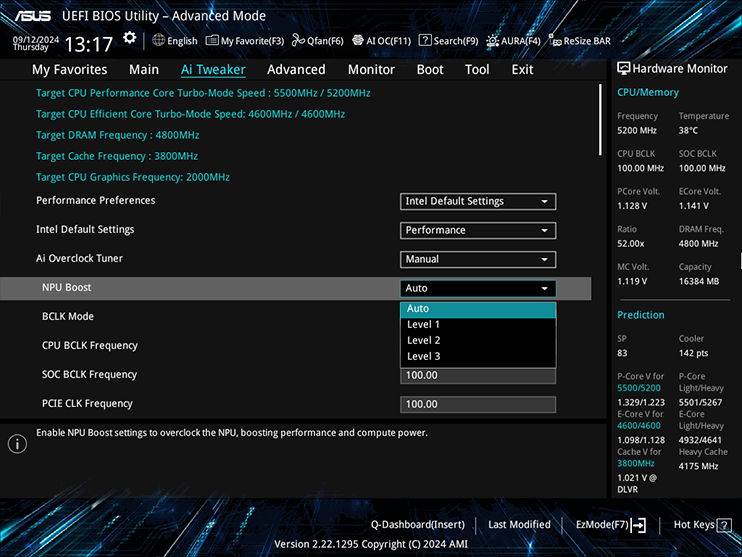Screen dimensions: 742x557
Task: Click the settings list vertical scrollbar
Action: (601, 118)
